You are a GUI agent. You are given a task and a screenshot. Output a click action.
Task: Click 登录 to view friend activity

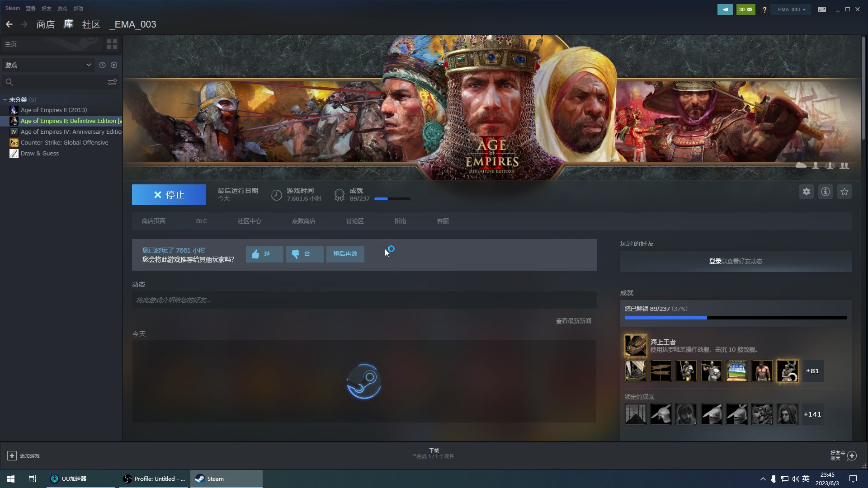click(x=715, y=261)
